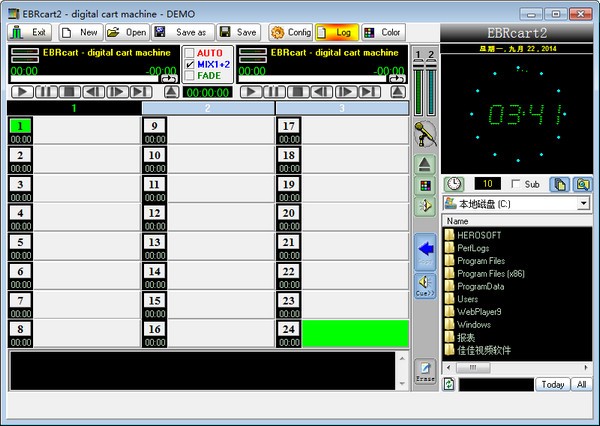Step forward on the right deck
Image resolution: width=600 pixels, height=426 pixels.
[346, 92]
